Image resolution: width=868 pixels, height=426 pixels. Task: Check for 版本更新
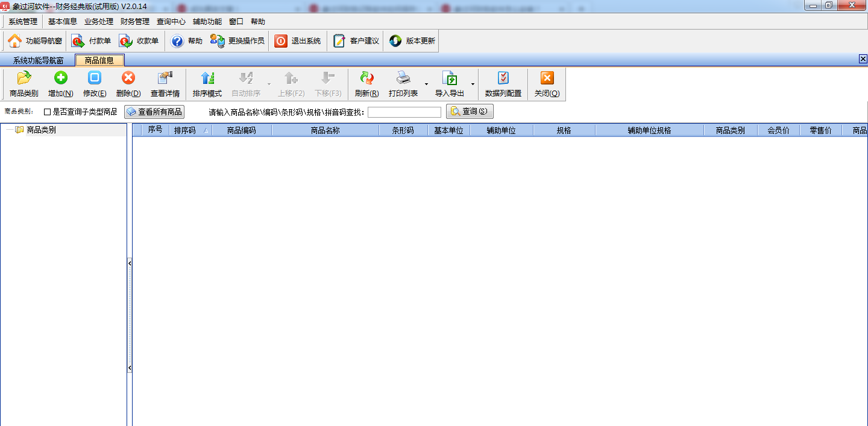coord(412,41)
